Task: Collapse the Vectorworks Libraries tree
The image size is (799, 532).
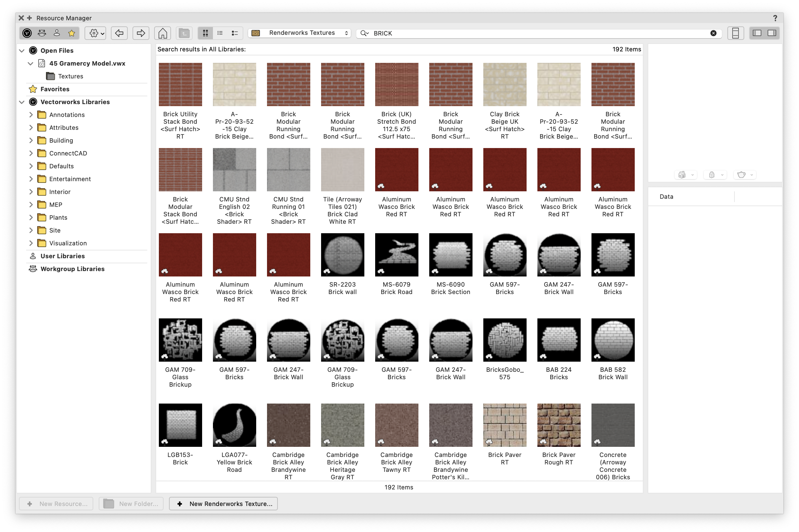Action: click(x=22, y=102)
